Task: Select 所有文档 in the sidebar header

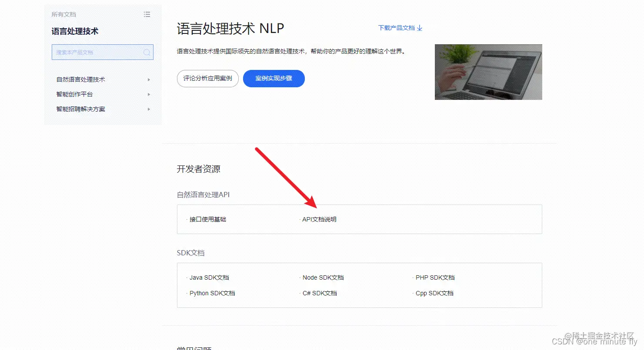Action: [63, 14]
